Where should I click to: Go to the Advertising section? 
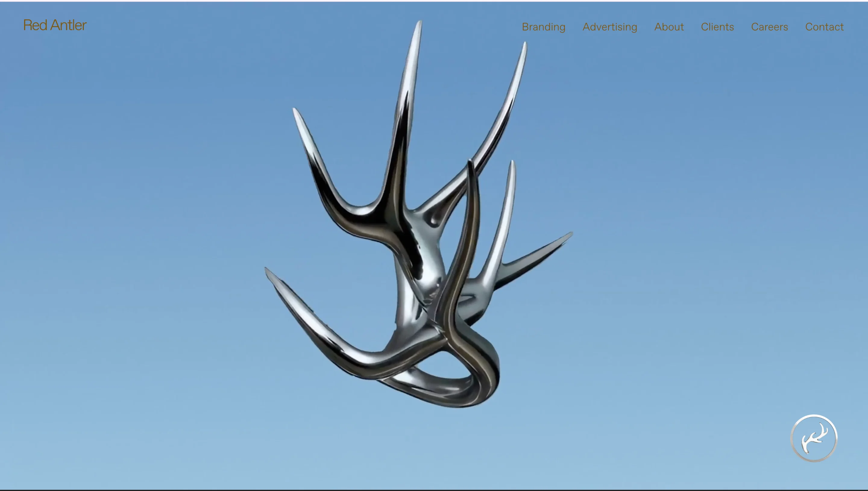[610, 27]
